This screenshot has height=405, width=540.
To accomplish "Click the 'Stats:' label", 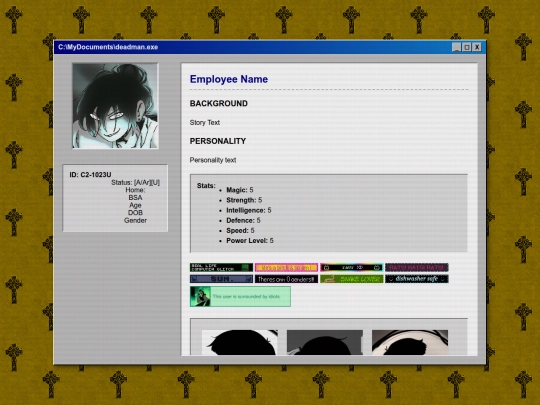I will (206, 186).
